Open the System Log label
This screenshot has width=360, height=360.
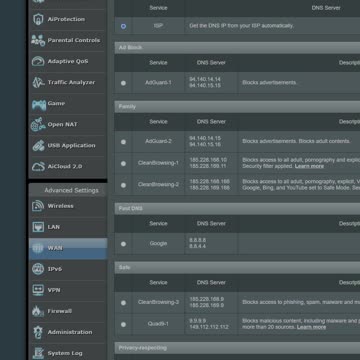click(65, 353)
